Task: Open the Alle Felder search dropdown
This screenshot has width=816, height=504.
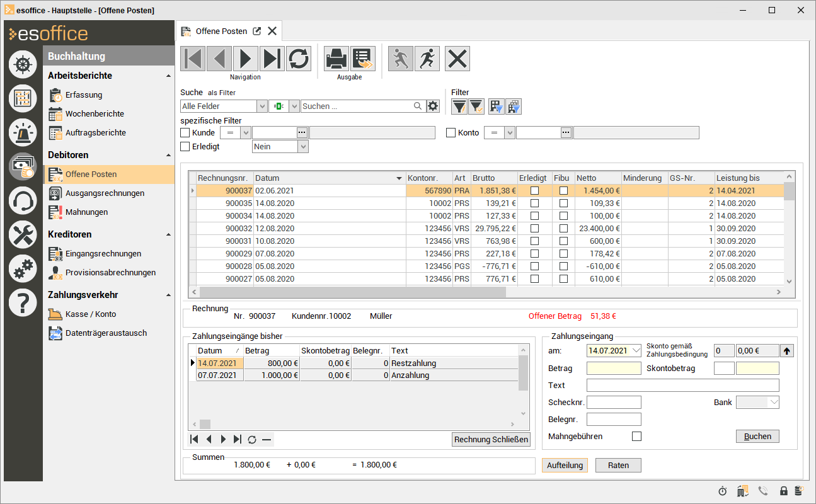Action: [261, 106]
